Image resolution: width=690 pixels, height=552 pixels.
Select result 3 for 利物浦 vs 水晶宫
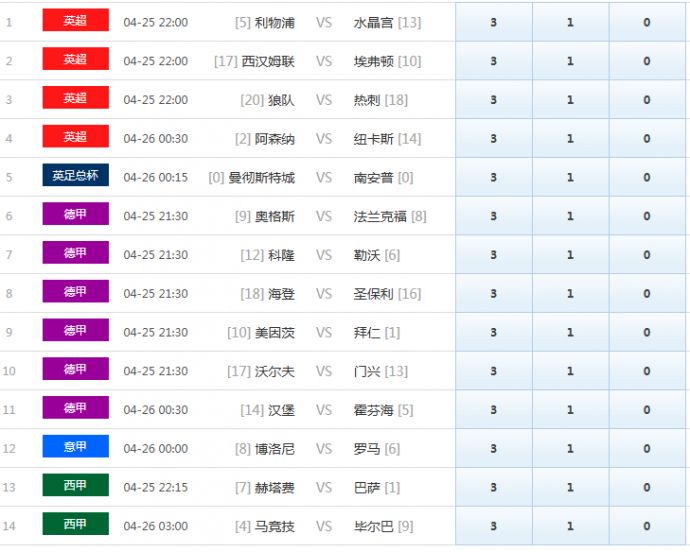493,22
